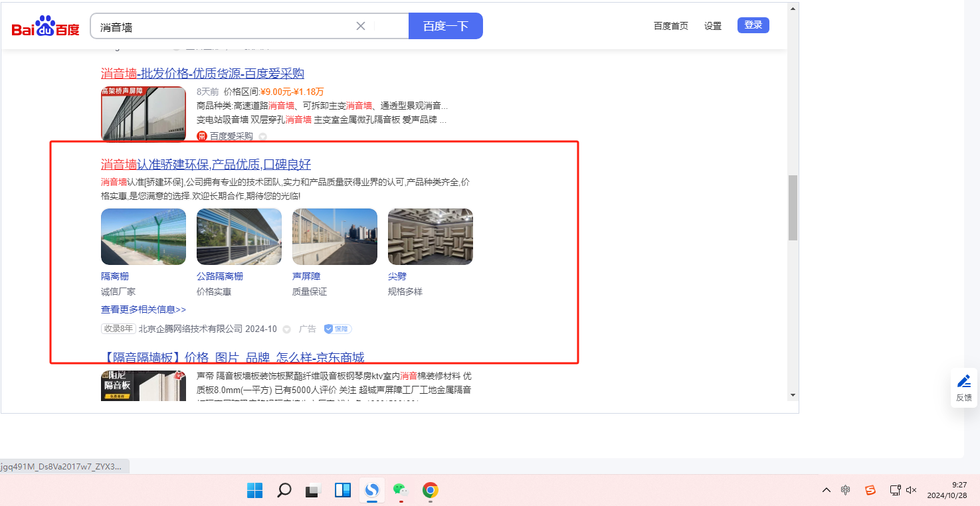Show hidden system tray icons
980x506 pixels.
point(826,490)
